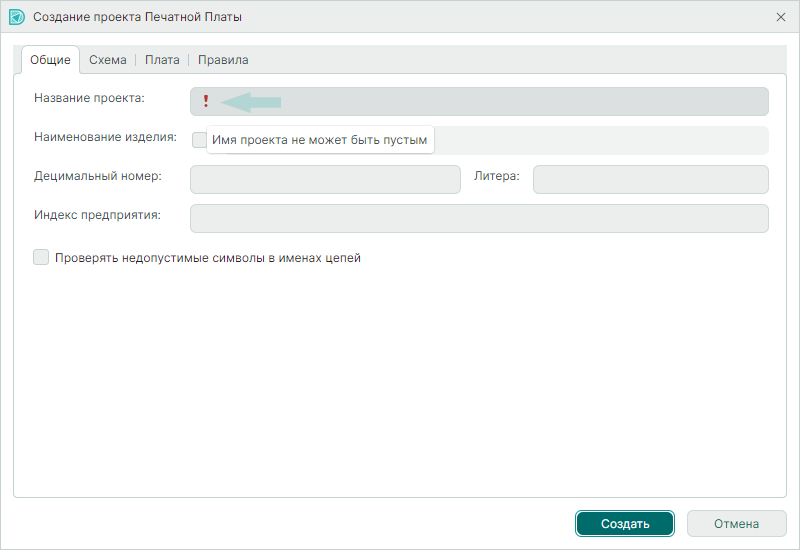Click the teal arrow pointing at the error
The width and height of the screenshot is (800, 550).
pos(251,101)
